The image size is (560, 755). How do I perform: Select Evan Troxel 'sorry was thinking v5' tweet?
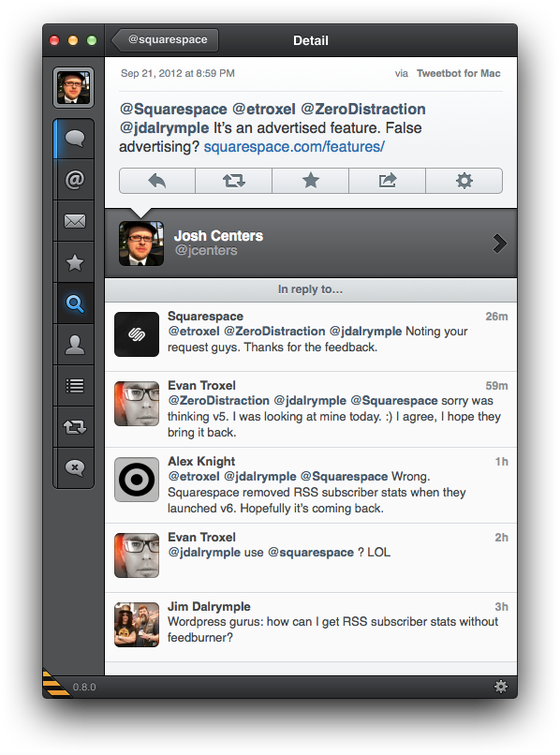point(311,409)
